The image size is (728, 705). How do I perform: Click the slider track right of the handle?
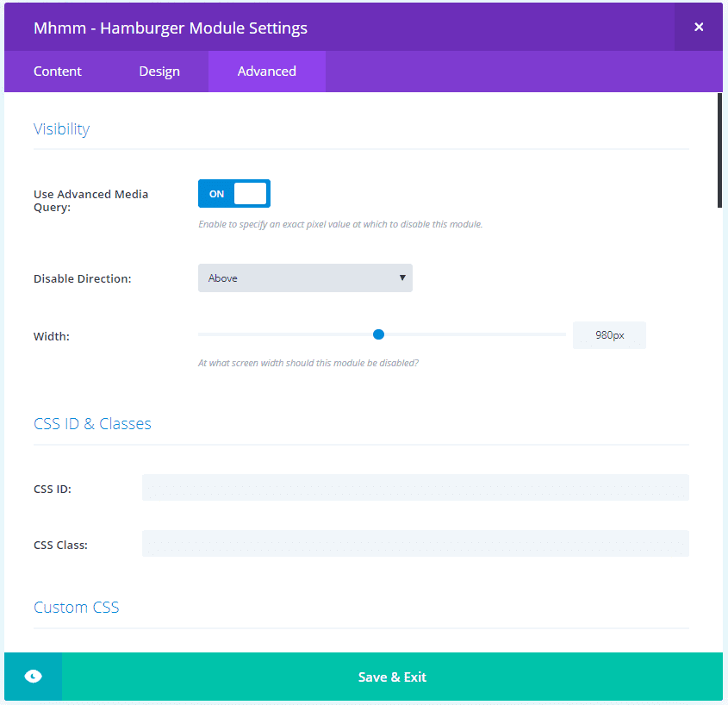click(x=475, y=334)
